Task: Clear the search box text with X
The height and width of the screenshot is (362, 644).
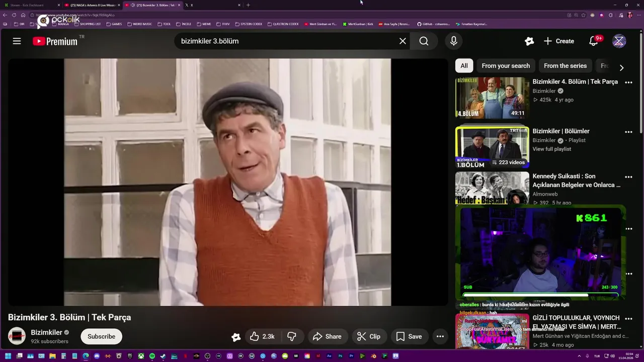Action: click(403, 41)
